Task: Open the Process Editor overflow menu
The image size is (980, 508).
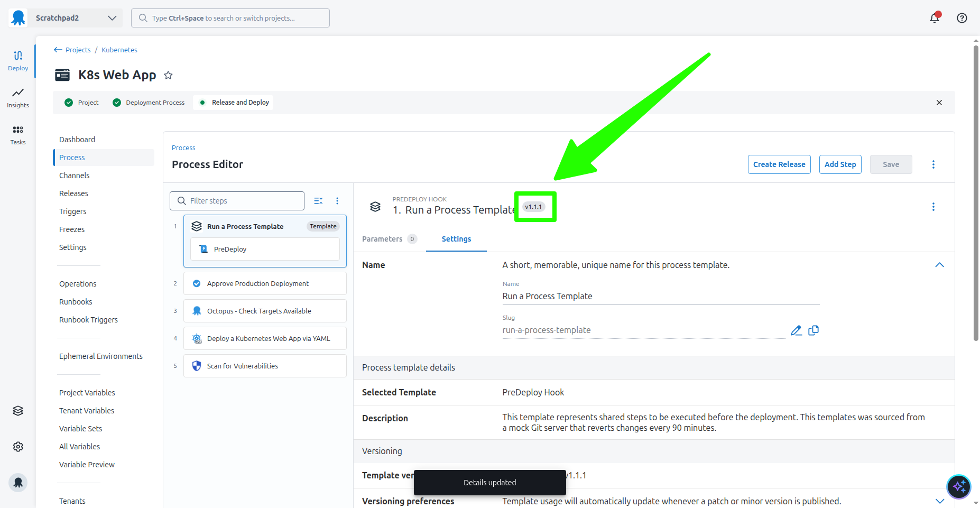Action: 933,164
